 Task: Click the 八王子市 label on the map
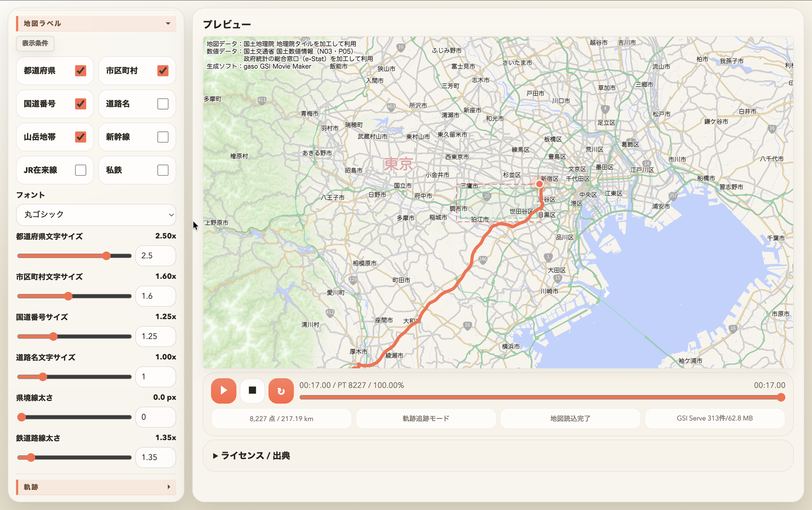point(332,197)
